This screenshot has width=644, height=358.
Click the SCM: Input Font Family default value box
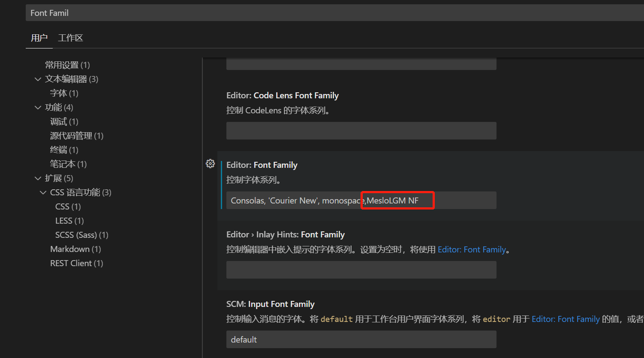pyautogui.click(x=361, y=339)
